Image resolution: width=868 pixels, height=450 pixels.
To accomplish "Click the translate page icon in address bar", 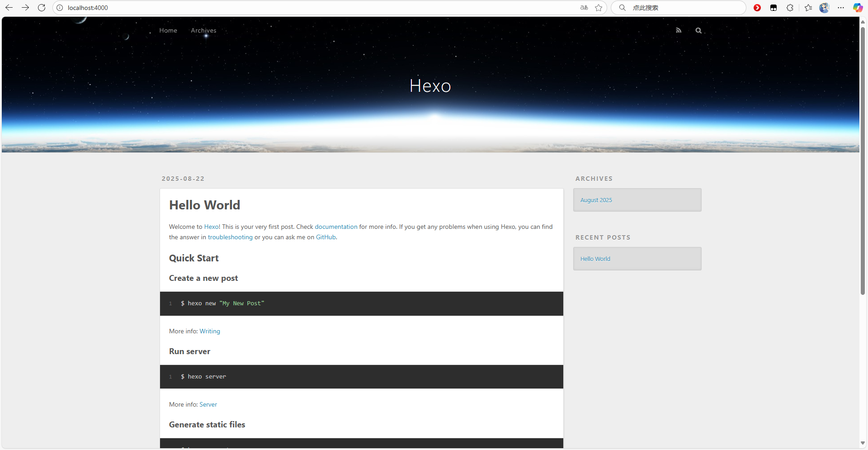I will tap(584, 8).
